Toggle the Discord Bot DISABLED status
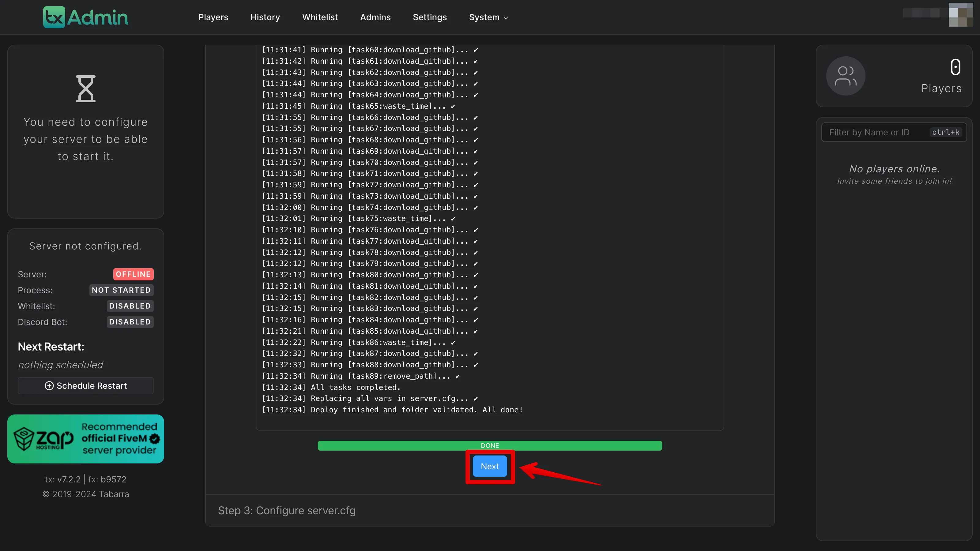 (130, 322)
